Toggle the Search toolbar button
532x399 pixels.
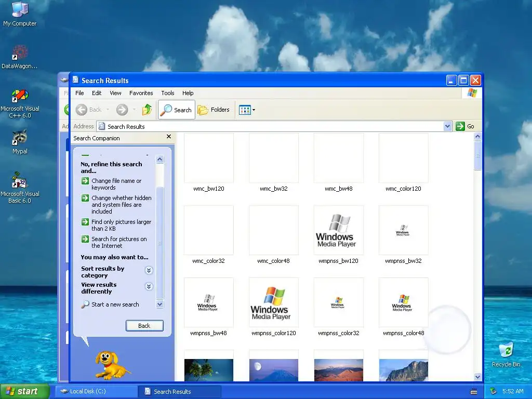177,110
